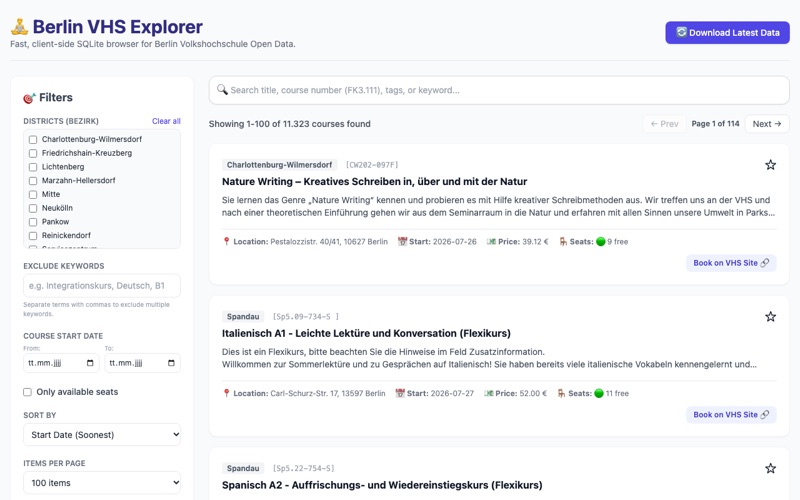This screenshot has width=800, height=500.
Task: Click the search magnifier icon
Action: coord(222,90)
